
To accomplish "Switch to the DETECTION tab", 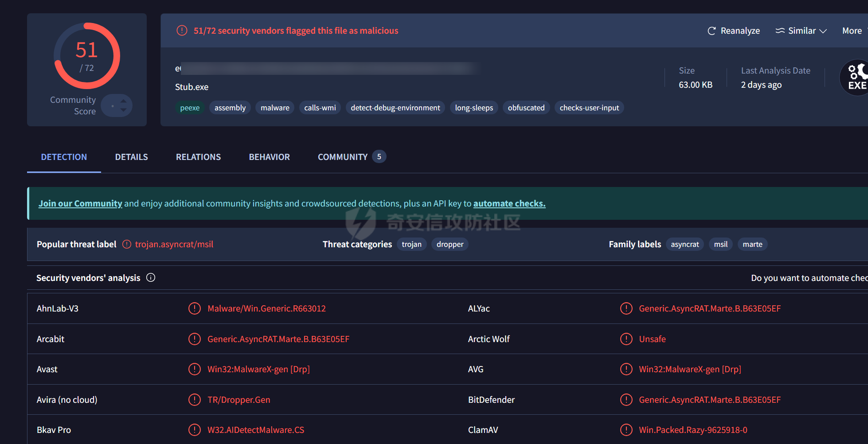I will click(x=64, y=157).
